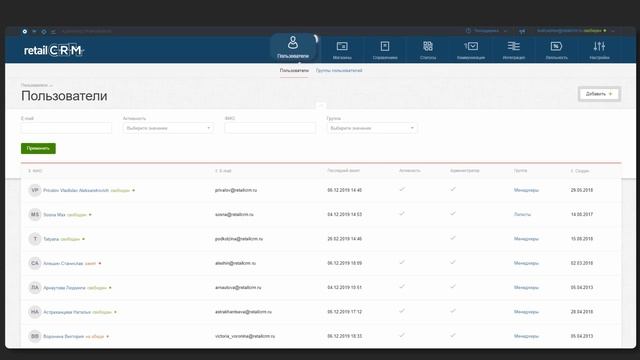Click the retailCRM logo
The image size is (640, 360).
pos(54,50)
